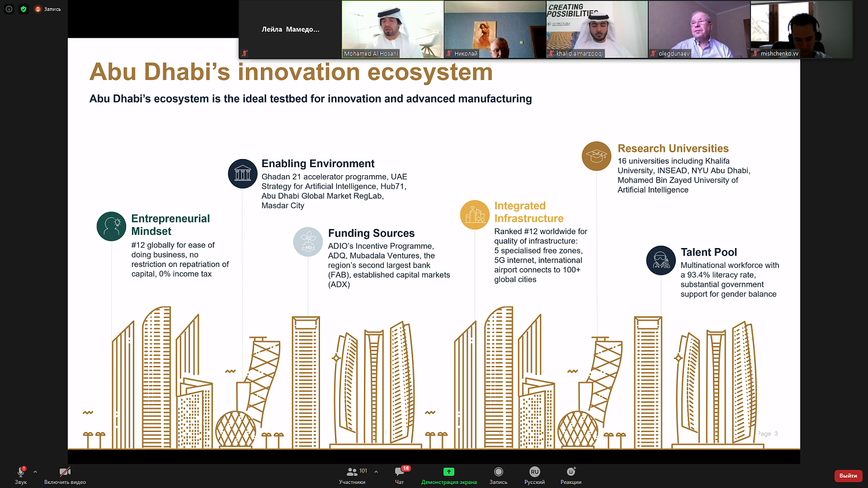Click the Enabling Environment bank building icon
This screenshot has height=488, width=868.
pyautogui.click(x=242, y=173)
